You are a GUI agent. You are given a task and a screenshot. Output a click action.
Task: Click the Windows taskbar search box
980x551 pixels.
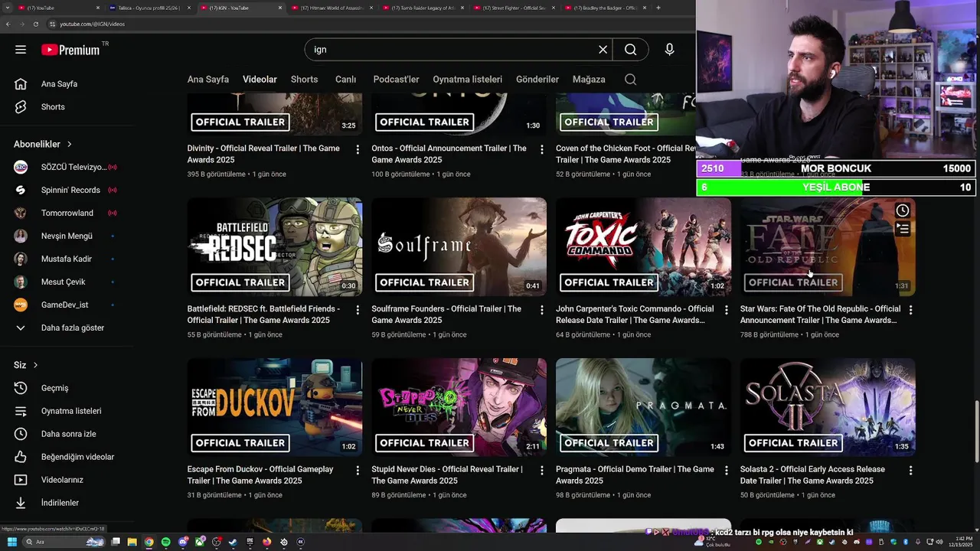(64, 542)
